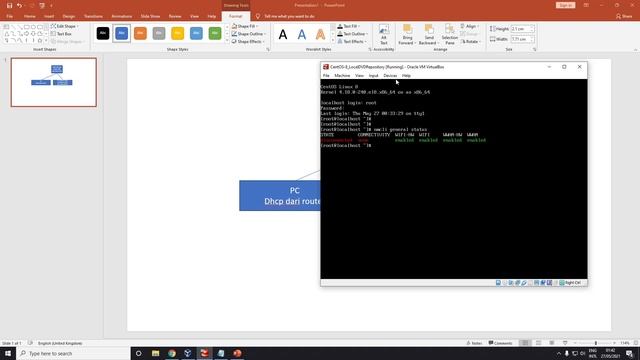This screenshot has width=640, height=360.
Task: Save presentation using Quick Access Save icon
Action: (x=9, y=5)
